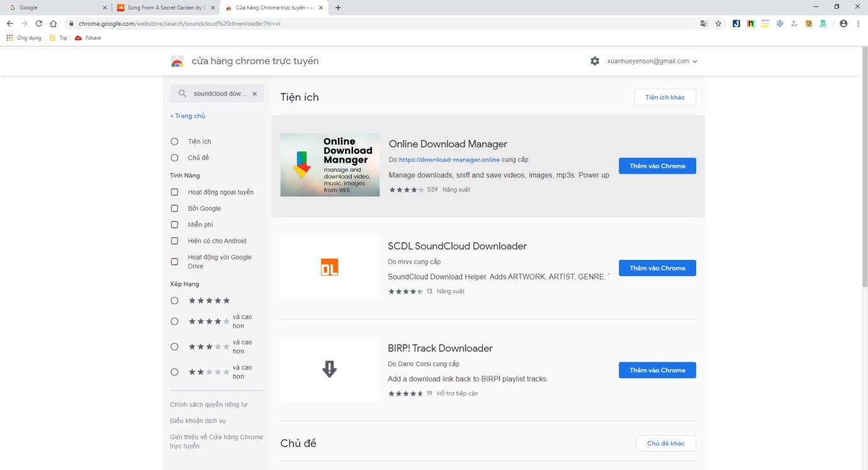
Task: Open the Chrome Web Store settings gear
Action: tap(595, 61)
